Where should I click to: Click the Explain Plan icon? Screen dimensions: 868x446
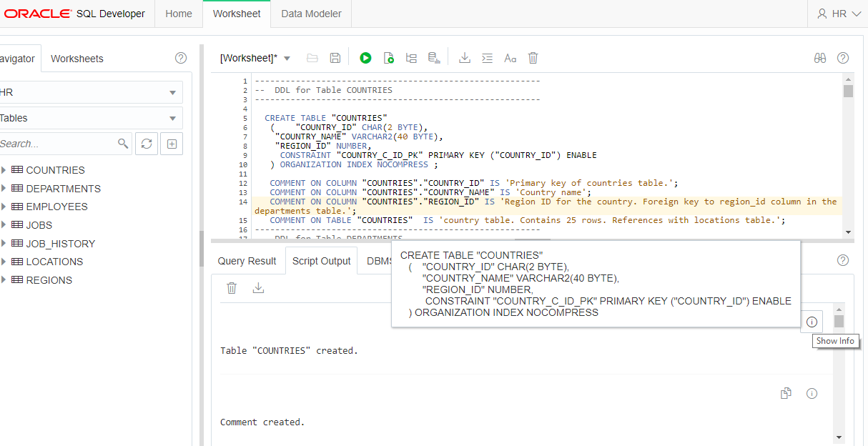click(411, 58)
